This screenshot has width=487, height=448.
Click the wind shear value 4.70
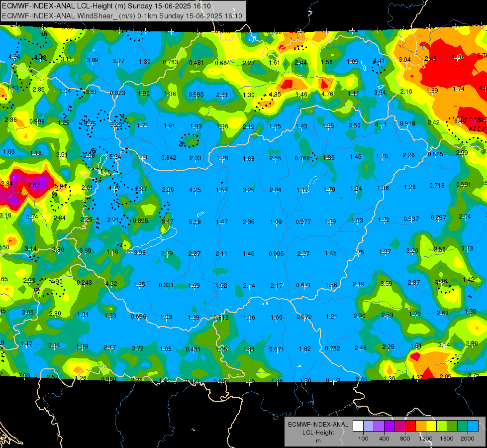[457, 57]
